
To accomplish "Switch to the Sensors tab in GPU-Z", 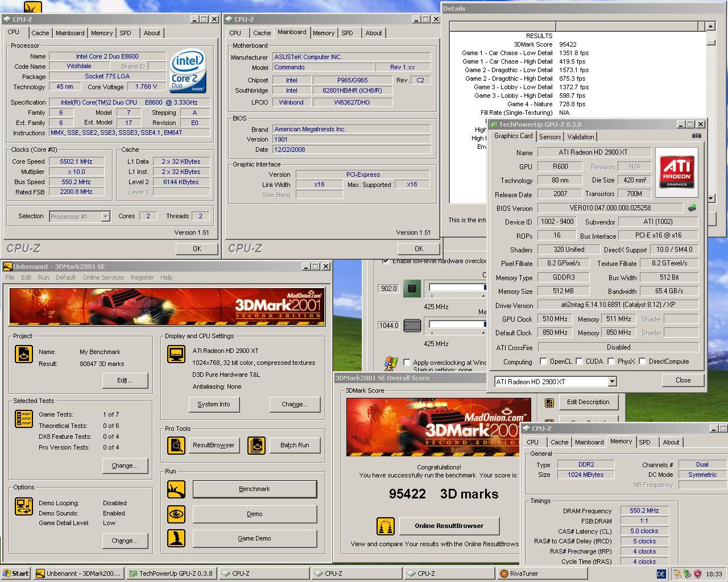I will (550, 137).
